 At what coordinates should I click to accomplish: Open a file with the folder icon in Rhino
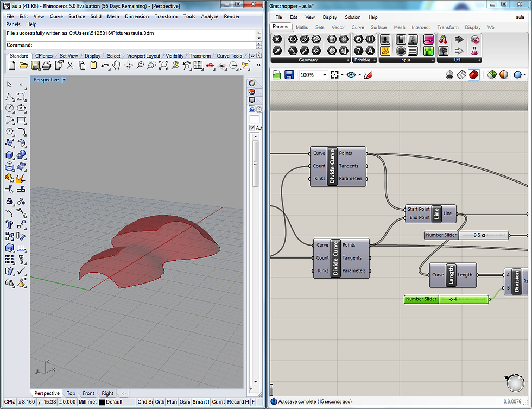point(23,66)
